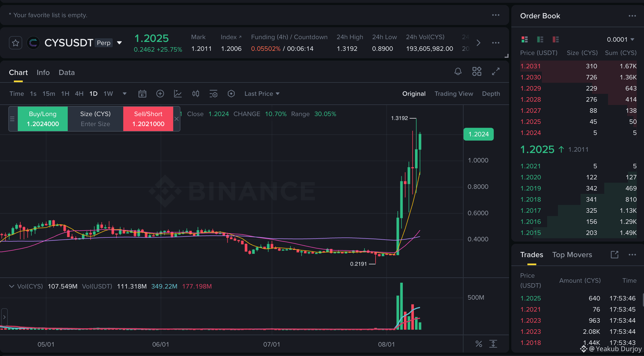Open the chart display settings icon
The height and width of the screenshot is (356, 644).
pos(213,94)
